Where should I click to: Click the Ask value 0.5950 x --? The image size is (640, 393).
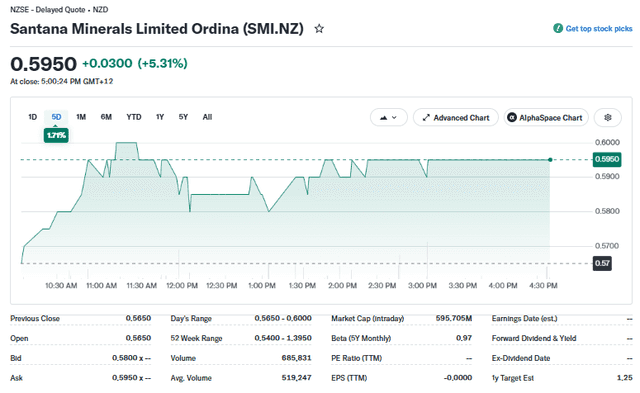131,378
